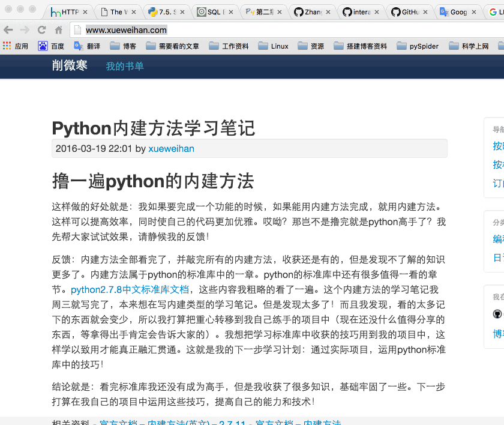Focus the www.xueweihan.com address field
Image resolution: width=504 pixels, height=425 pixels.
pyautogui.click(x=286, y=30)
